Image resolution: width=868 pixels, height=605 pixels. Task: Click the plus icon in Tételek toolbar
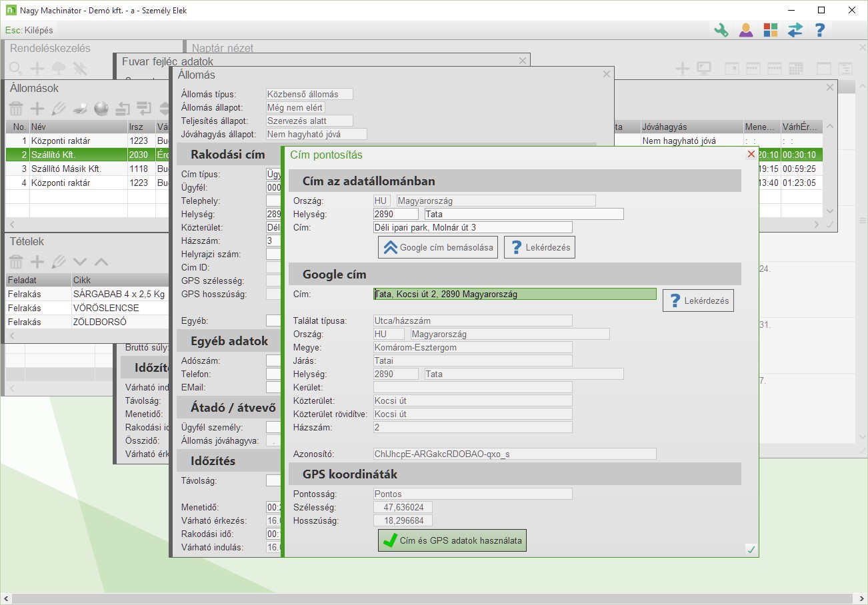tap(37, 262)
